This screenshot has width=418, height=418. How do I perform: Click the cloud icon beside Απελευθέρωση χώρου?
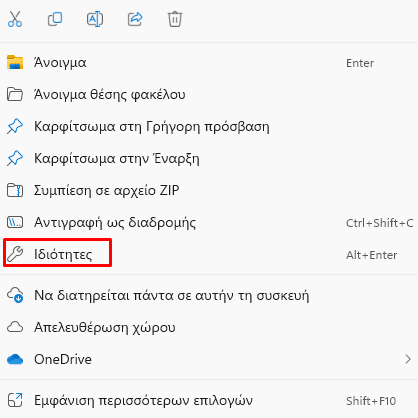point(15,327)
